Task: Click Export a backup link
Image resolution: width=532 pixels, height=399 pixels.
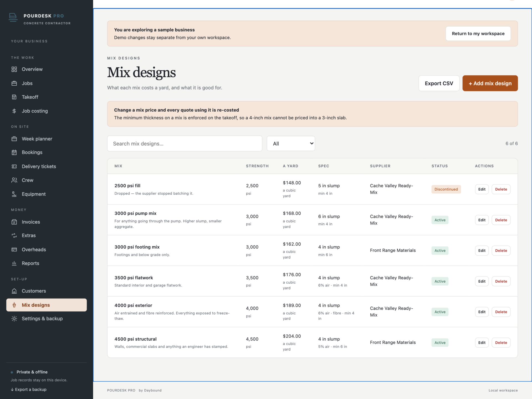Action: [29, 390]
